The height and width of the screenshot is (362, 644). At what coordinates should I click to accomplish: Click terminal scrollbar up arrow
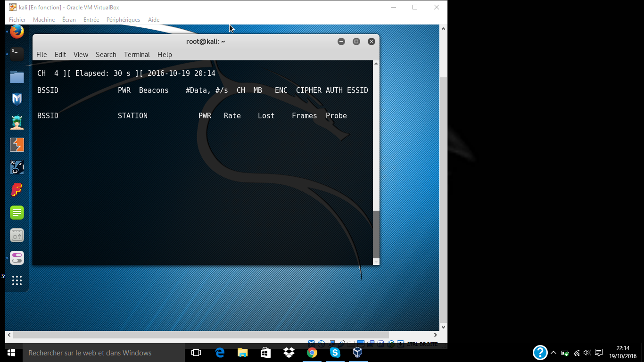point(376,63)
